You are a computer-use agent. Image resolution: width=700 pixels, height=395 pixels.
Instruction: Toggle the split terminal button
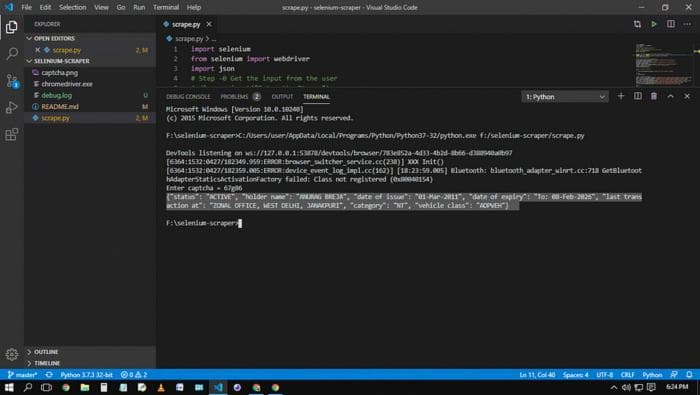638,96
